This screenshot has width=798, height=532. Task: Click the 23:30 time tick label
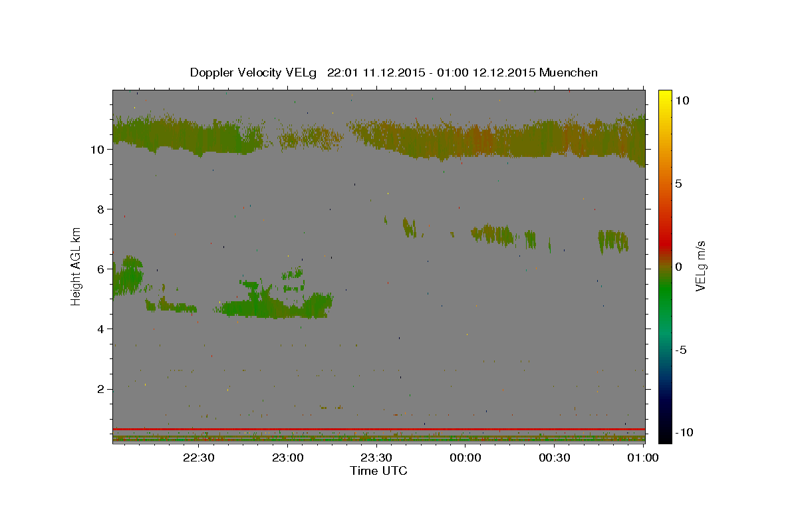click(x=376, y=458)
